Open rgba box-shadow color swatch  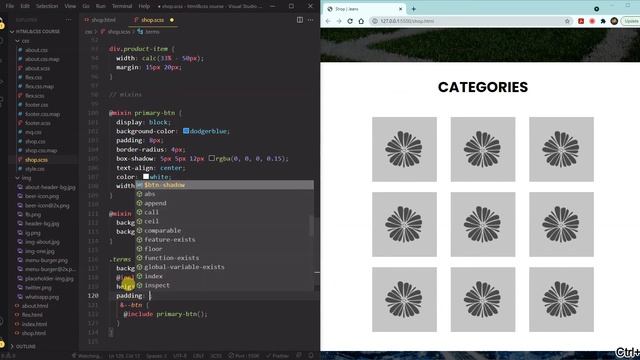click(211, 158)
